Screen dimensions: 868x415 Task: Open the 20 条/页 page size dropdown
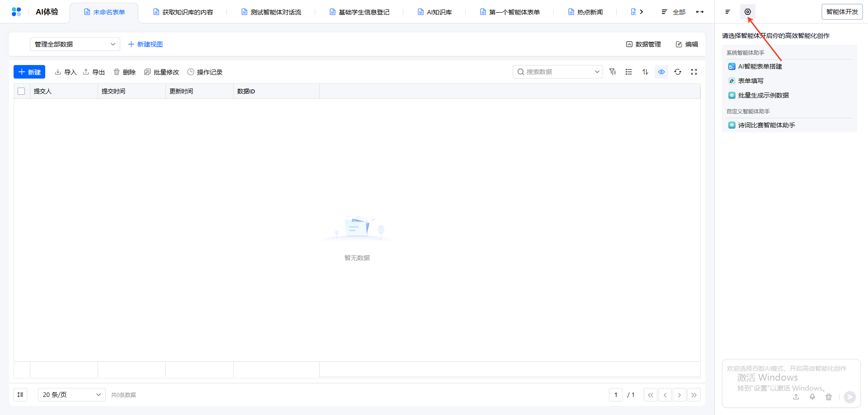pos(72,395)
